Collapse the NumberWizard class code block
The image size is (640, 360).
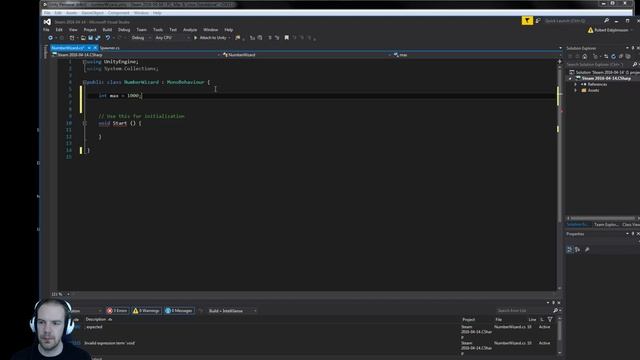coord(84,82)
